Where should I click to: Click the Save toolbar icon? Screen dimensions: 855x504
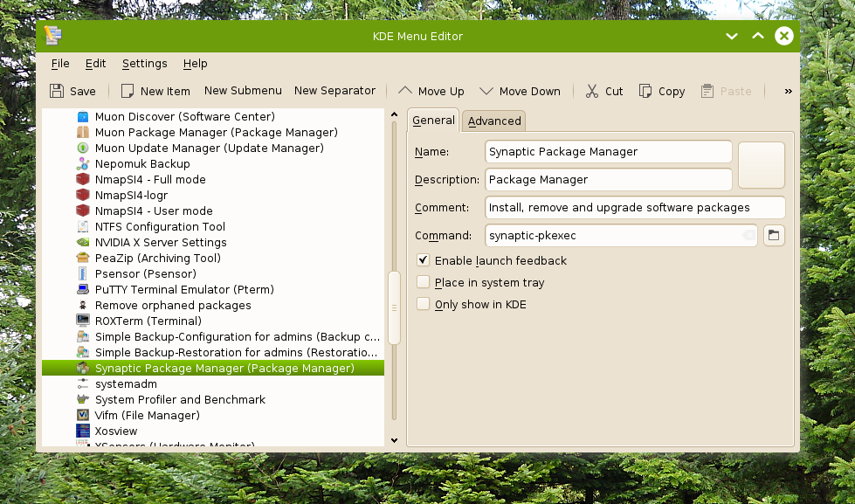pos(57,91)
